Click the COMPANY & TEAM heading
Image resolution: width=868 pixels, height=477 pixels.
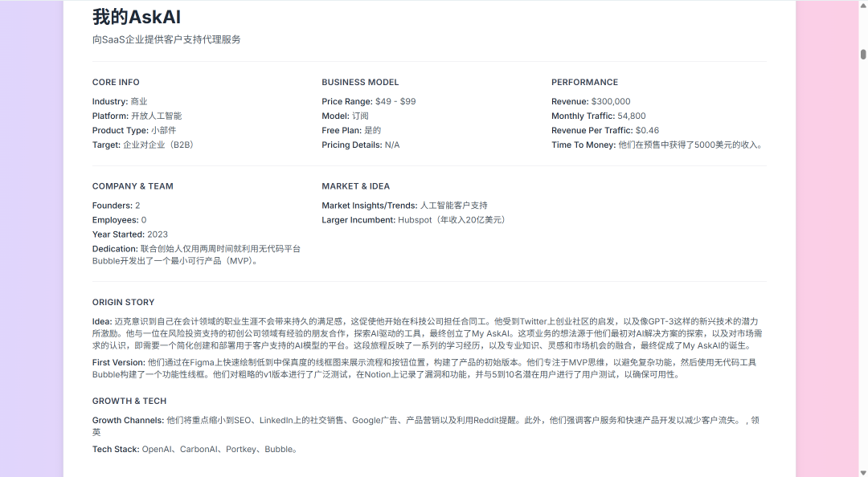click(133, 186)
